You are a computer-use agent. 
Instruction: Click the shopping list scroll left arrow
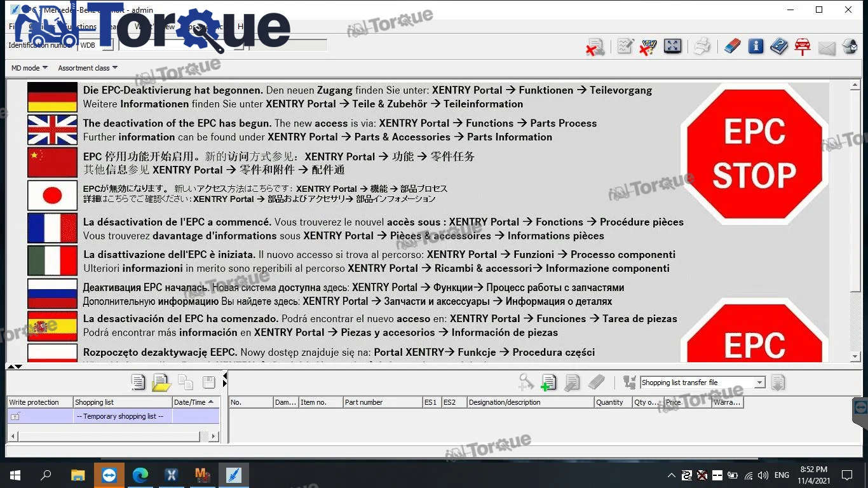pos(13,436)
